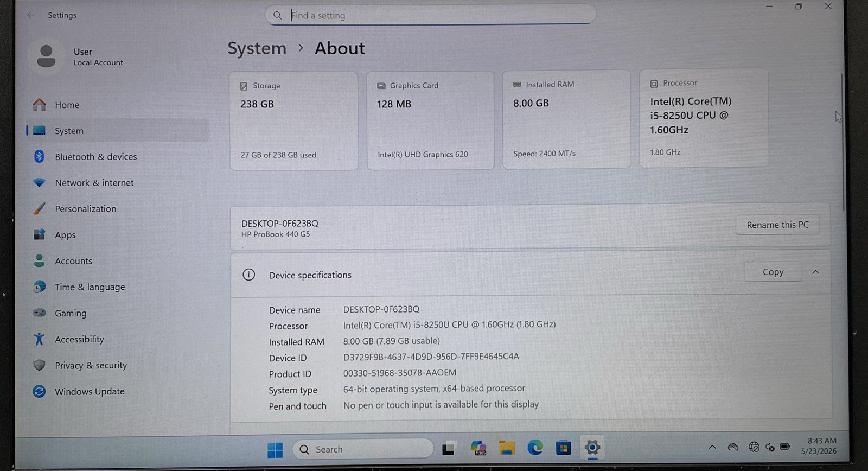
Task: Click the System breadcrumb link
Action: 257,48
